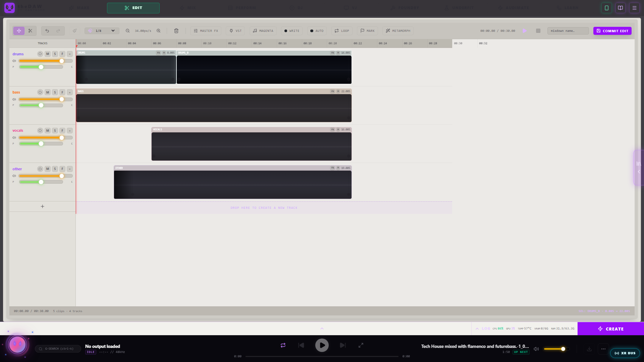The width and height of the screenshot is (644, 362).
Task: Click the FX icon on the VOCALS clip
Action: point(332,130)
